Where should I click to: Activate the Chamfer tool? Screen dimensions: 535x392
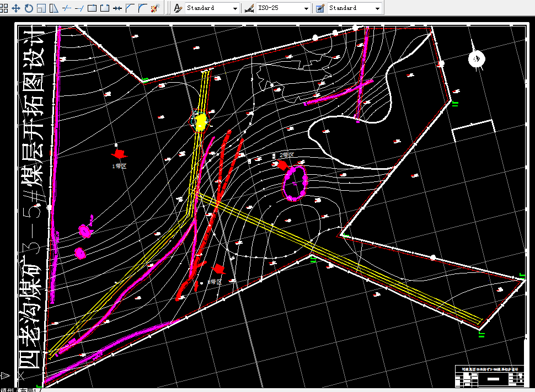[x=130, y=8]
